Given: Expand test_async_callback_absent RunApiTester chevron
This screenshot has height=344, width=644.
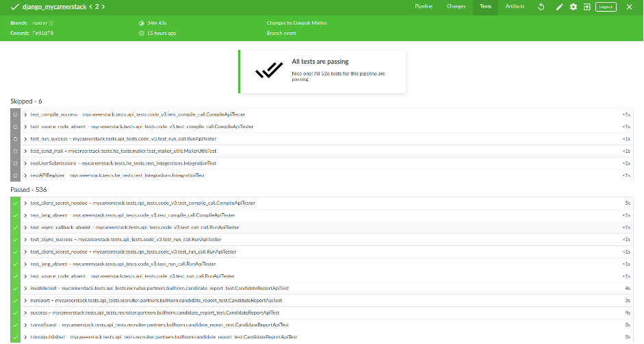Looking at the screenshot, I should tap(25, 228).
